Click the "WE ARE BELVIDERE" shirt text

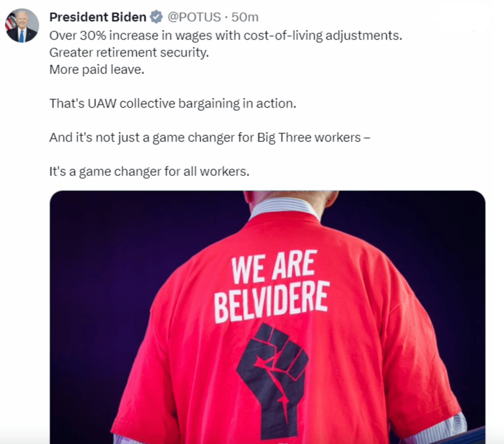[x=272, y=286]
